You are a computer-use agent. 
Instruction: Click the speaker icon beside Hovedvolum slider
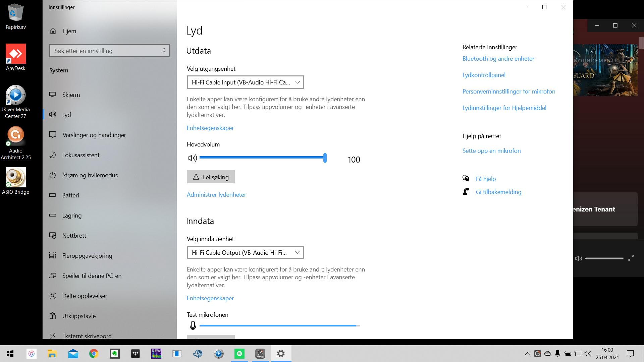tap(192, 158)
